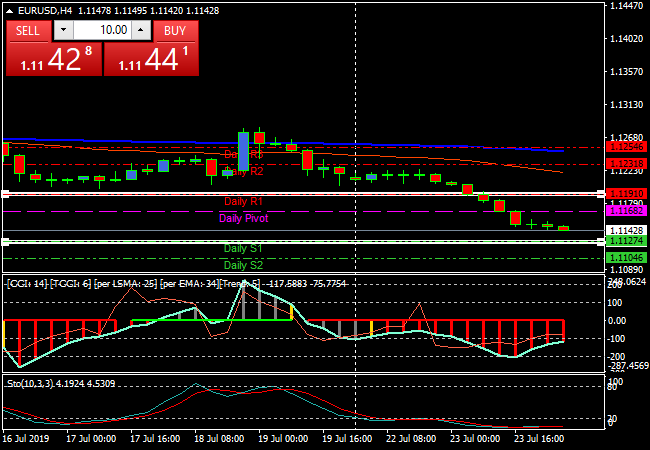Collapse one-click trading panel triangle

9,10
